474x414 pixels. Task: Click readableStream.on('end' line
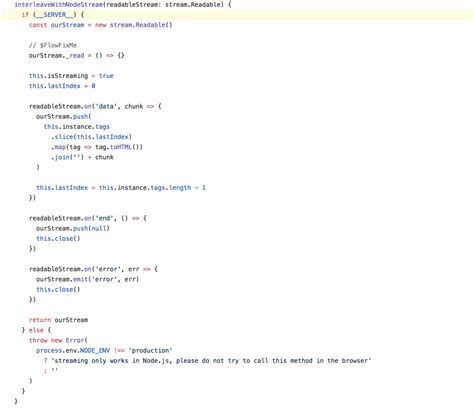(x=88, y=218)
